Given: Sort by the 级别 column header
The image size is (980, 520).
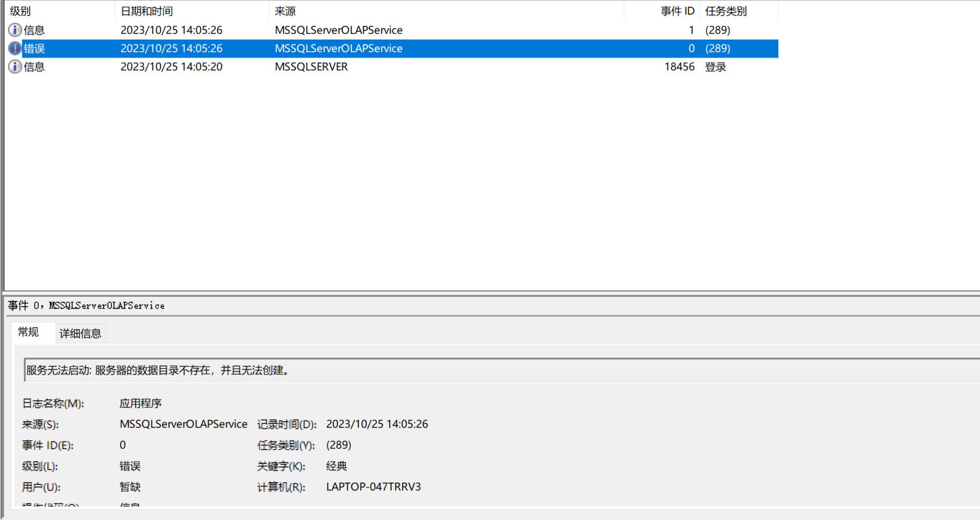Looking at the screenshot, I should tap(21, 11).
